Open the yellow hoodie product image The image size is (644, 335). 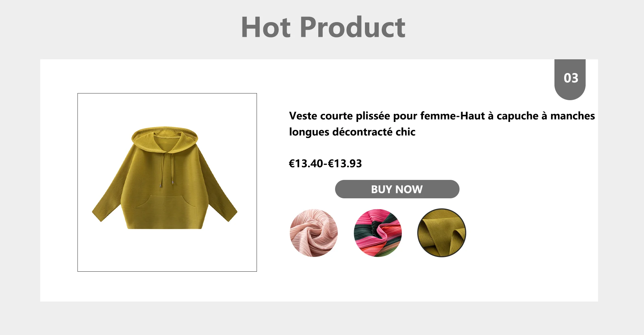click(167, 182)
